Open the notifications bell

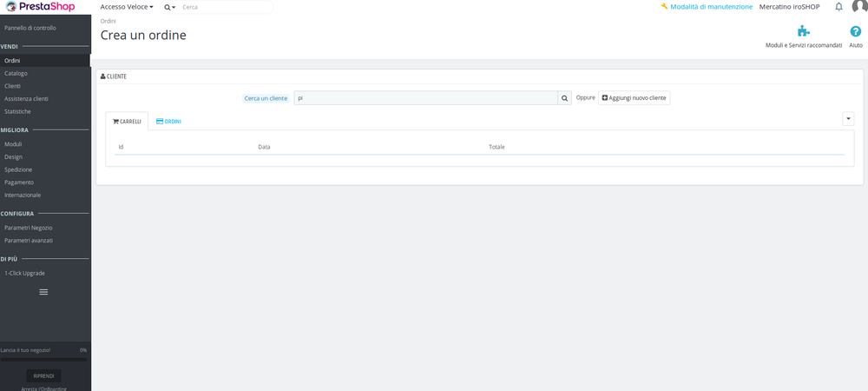pos(838,7)
